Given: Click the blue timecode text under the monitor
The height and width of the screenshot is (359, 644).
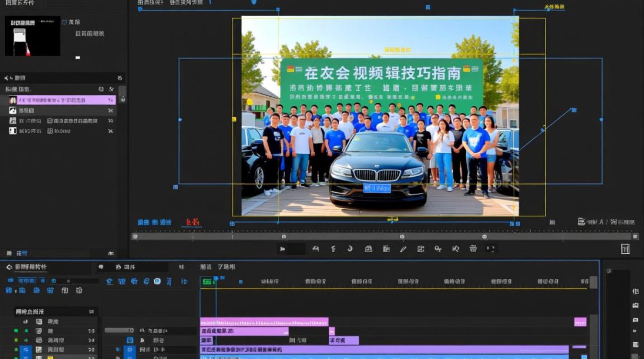Looking at the screenshot, I should pyautogui.click(x=154, y=222).
